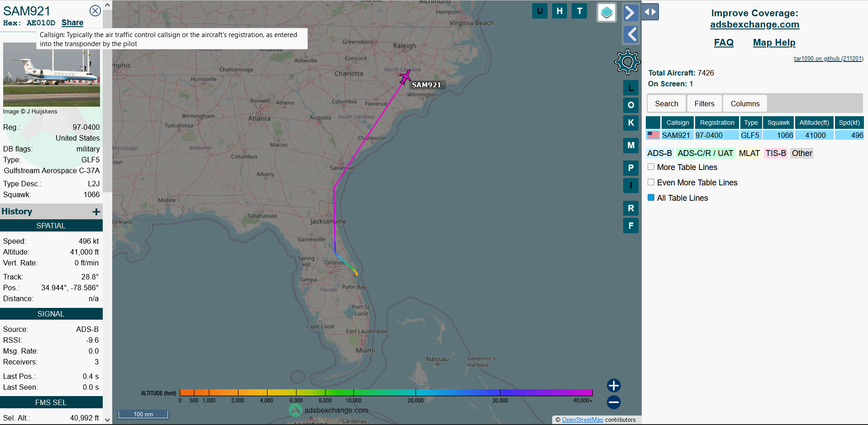Click the H map toggle button
Viewport: 868px width, 425px height.
(x=560, y=11)
